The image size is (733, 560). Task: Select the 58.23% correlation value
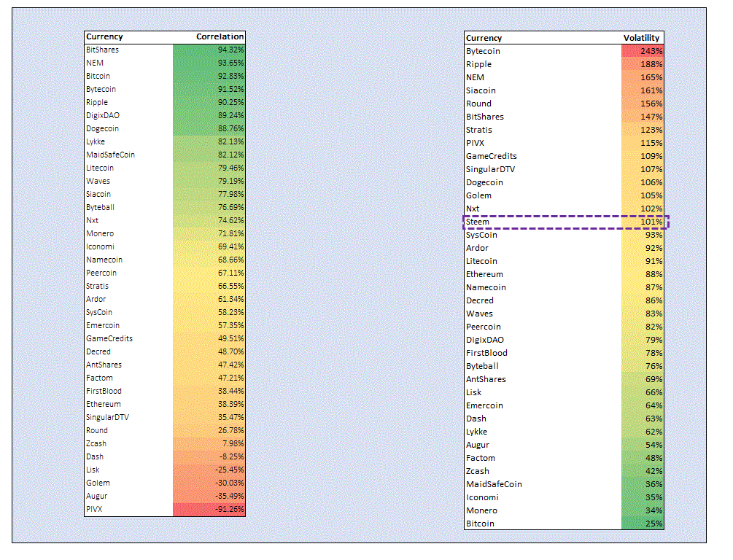tap(230, 312)
